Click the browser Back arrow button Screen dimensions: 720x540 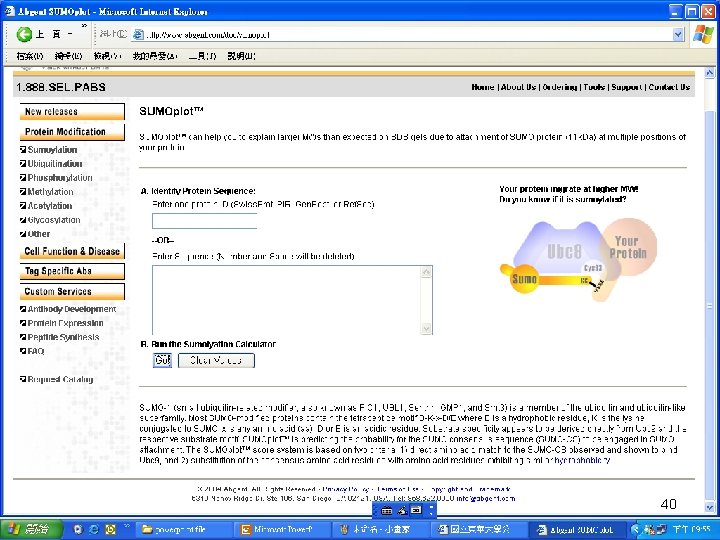(24, 34)
